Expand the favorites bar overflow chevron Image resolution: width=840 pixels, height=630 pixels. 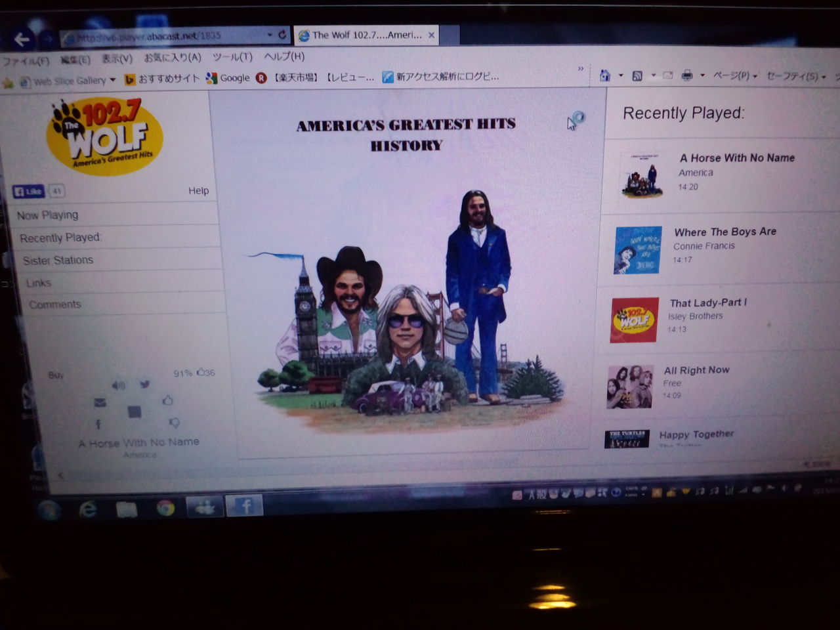[580, 68]
